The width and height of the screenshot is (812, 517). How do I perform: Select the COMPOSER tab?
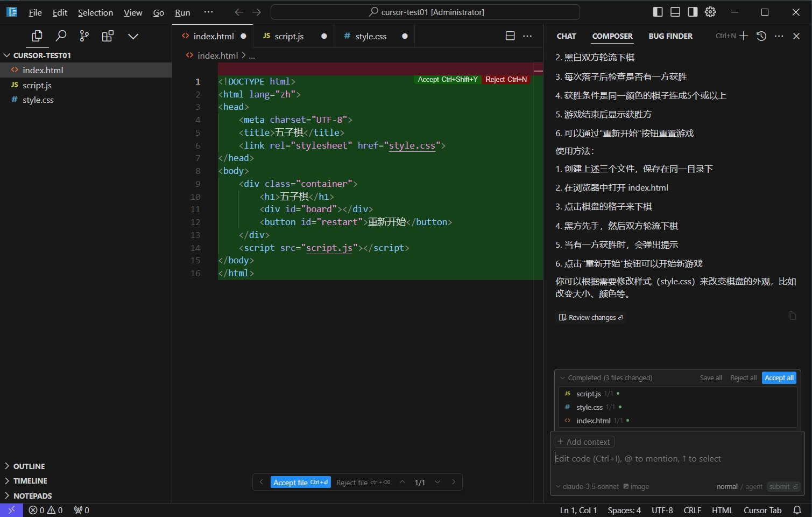coord(612,36)
